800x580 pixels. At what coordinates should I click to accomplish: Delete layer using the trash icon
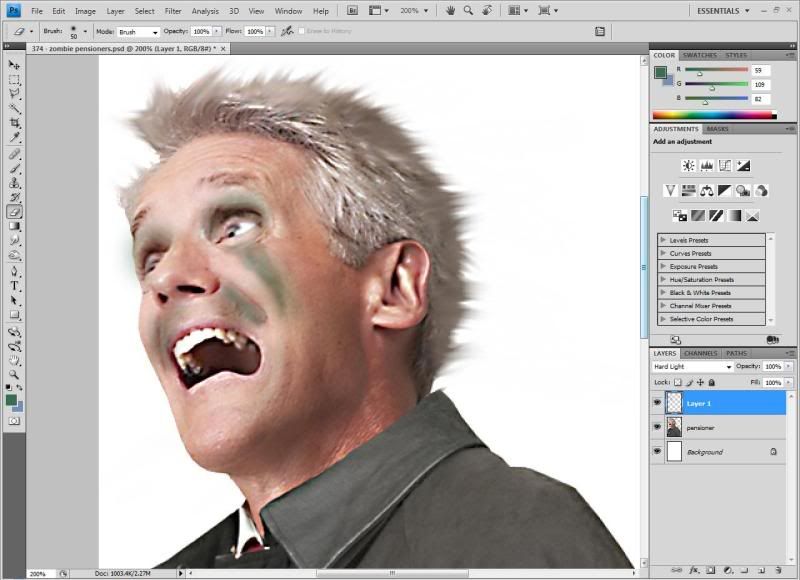tap(777, 570)
